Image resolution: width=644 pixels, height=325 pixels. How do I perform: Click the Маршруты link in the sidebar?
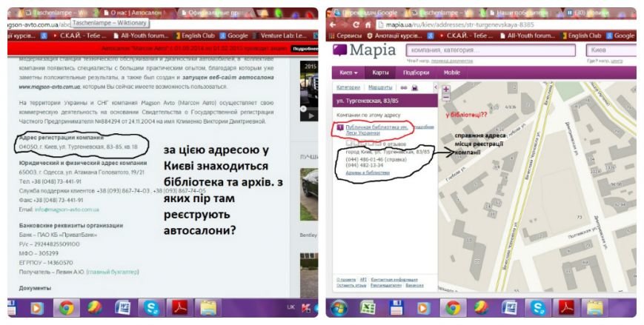380,88
